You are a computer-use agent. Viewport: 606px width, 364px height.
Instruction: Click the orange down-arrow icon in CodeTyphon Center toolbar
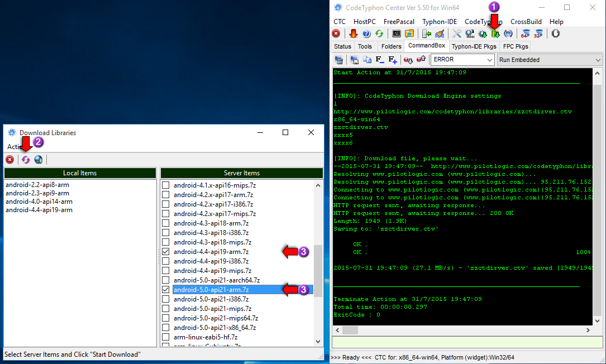[x=353, y=33]
